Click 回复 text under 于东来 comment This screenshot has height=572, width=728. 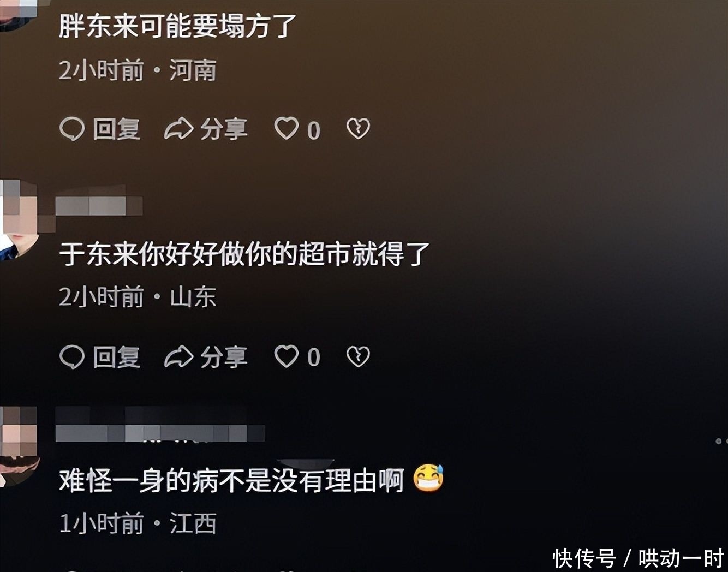coord(116,357)
